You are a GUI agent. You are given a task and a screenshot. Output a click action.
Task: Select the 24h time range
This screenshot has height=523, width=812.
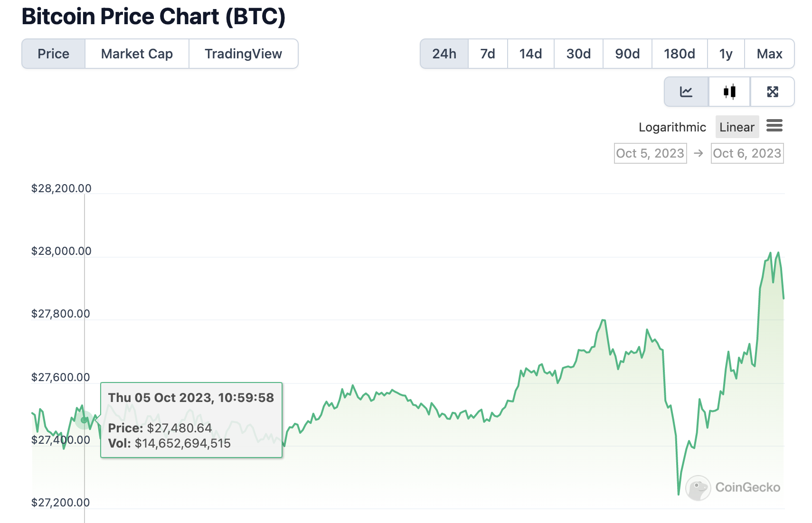click(x=444, y=54)
